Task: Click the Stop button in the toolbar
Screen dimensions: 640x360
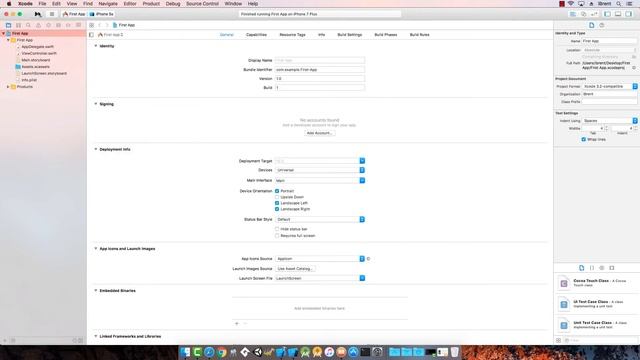Action: pos(52,14)
